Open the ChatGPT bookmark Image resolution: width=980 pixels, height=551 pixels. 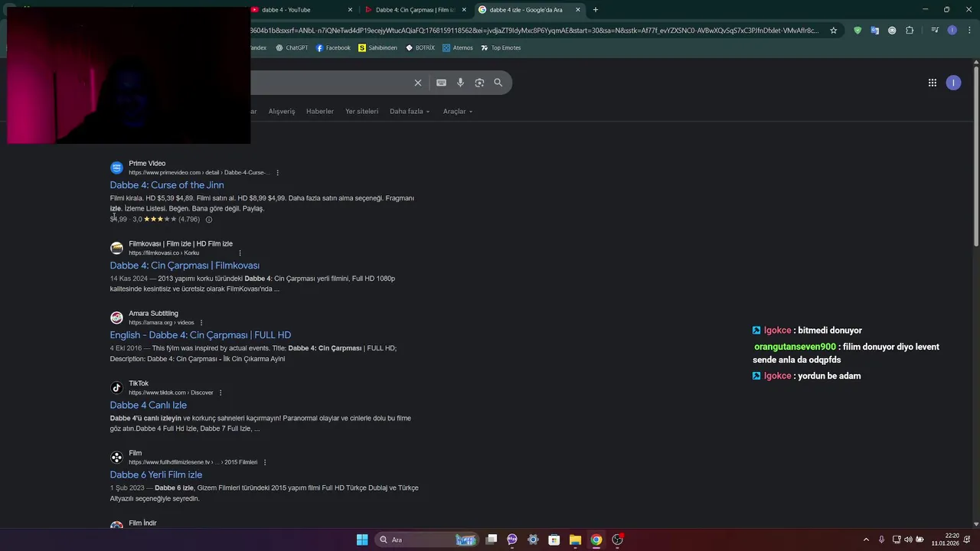292,47
